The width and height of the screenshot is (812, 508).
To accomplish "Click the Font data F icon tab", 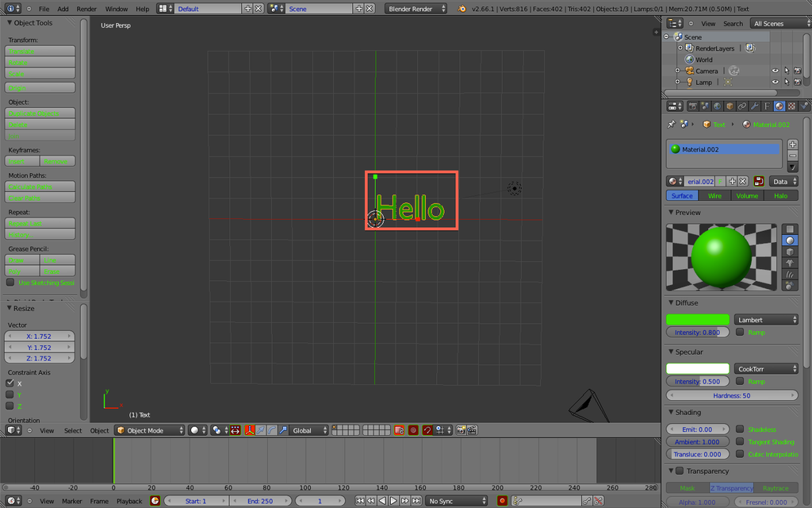I will (767, 106).
